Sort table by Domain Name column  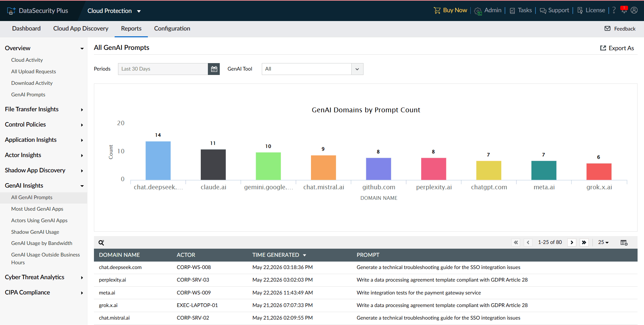tap(119, 255)
